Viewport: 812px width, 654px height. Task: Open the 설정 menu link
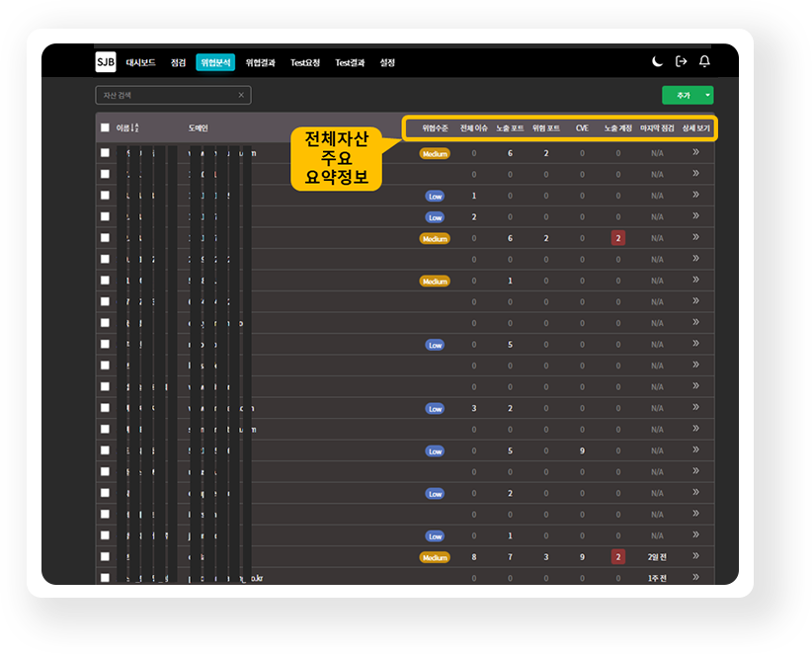coord(387,62)
